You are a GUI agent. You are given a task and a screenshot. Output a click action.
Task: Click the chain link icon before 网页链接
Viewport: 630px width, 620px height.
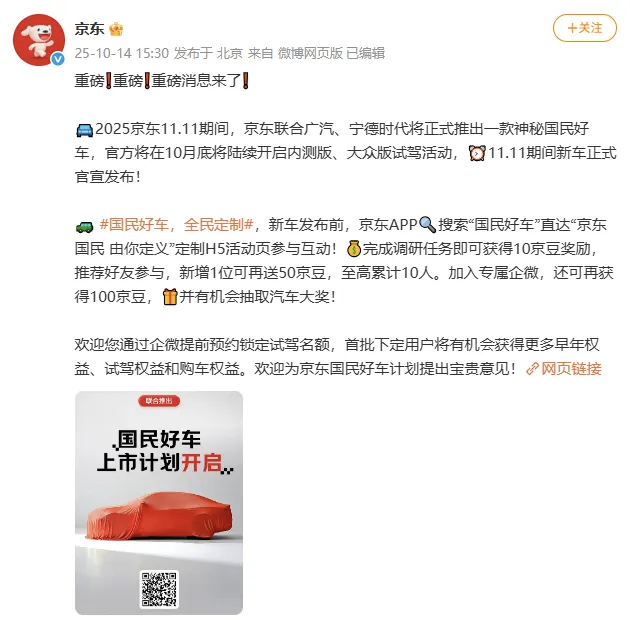[x=532, y=369]
